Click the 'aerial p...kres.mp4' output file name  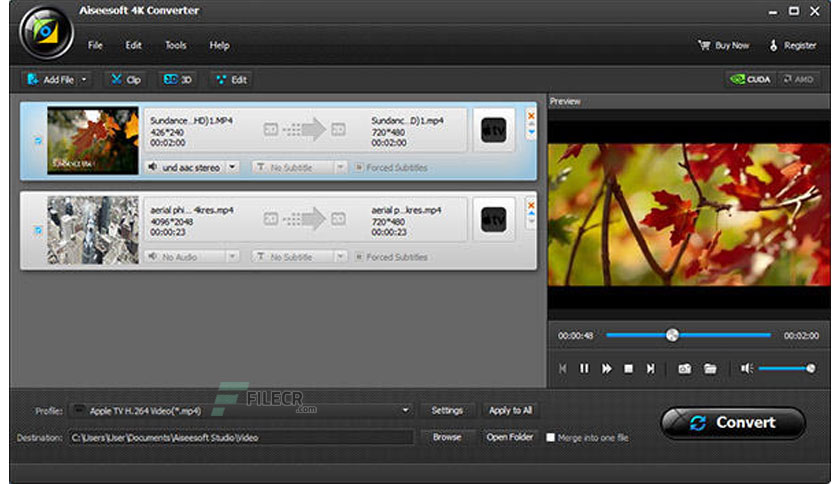tap(406, 210)
